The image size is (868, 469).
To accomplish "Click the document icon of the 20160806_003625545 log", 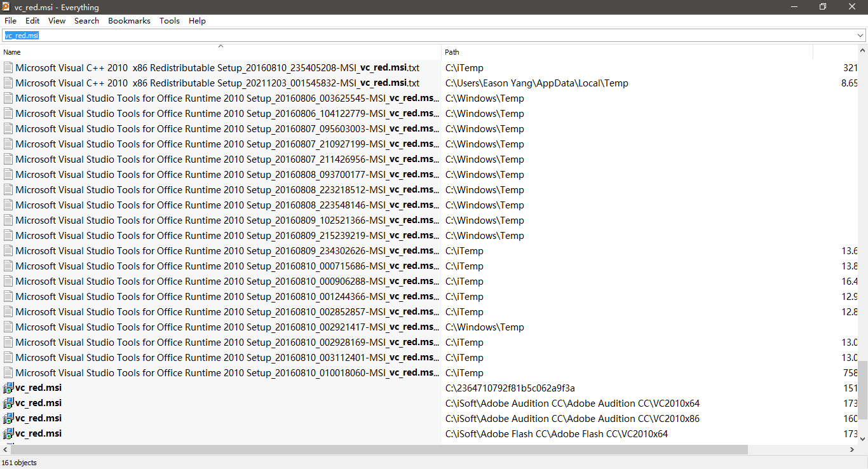I will (x=8, y=98).
